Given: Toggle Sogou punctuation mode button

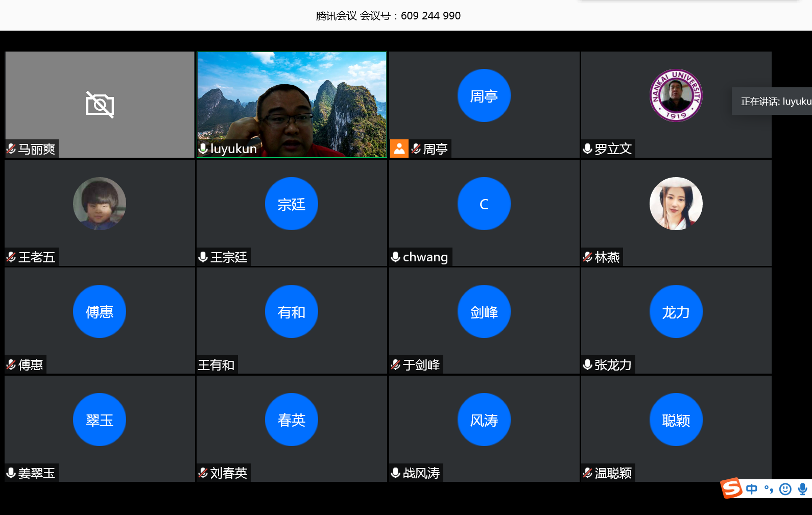Looking at the screenshot, I should coord(769,489).
